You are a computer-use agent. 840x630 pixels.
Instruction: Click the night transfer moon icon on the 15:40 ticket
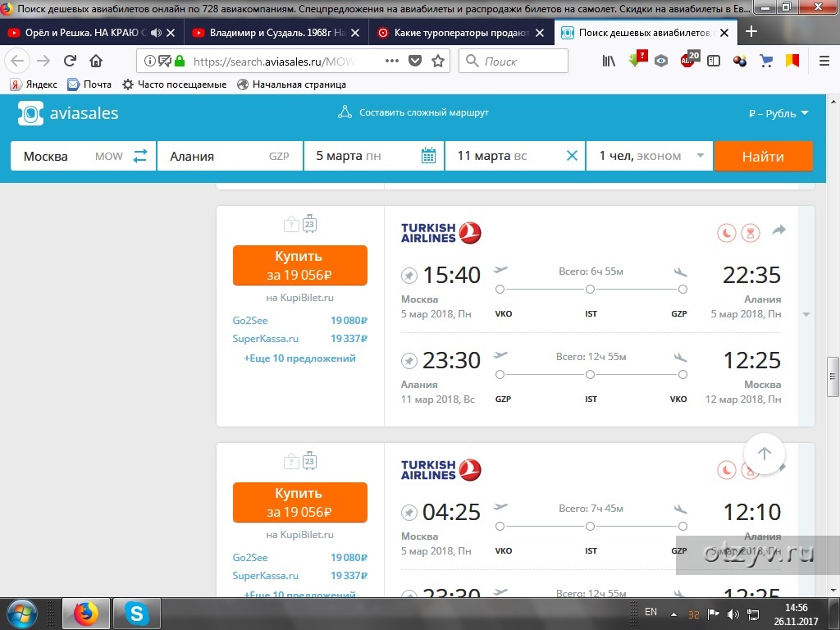click(727, 233)
